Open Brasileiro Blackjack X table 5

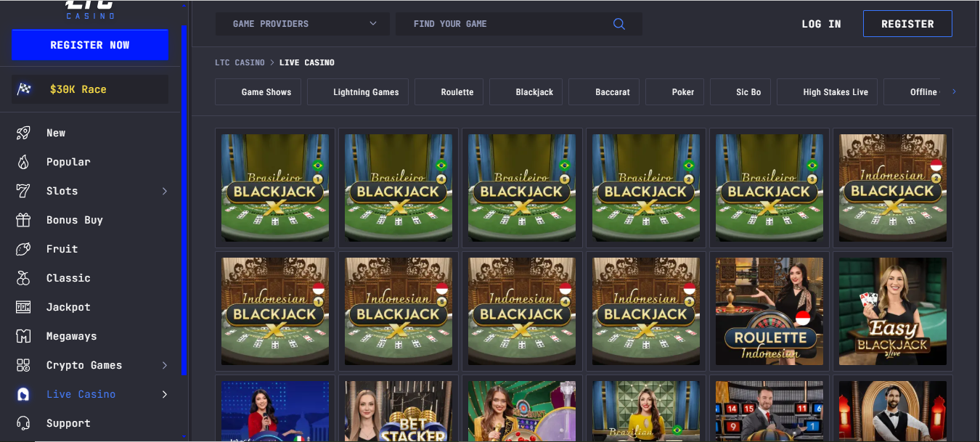(522, 188)
